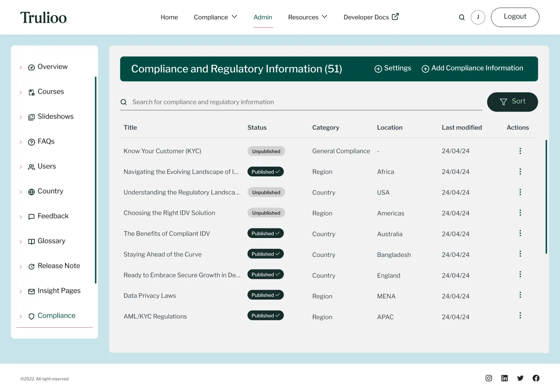Open the Know Your Customer (KYC) title

pyautogui.click(x=162, y=151)
